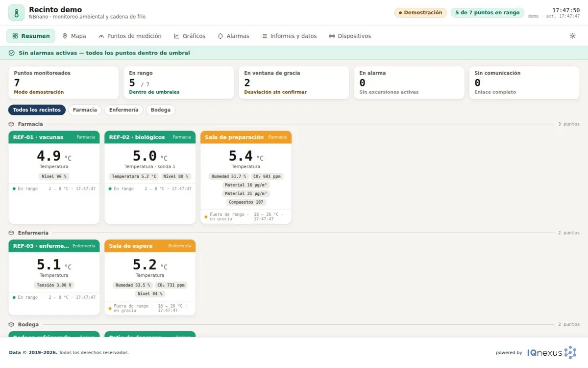The width and height of the screenshot is (588, 368).
Task: Click the Nivel 96 % chip
Action: click(54, 176)
